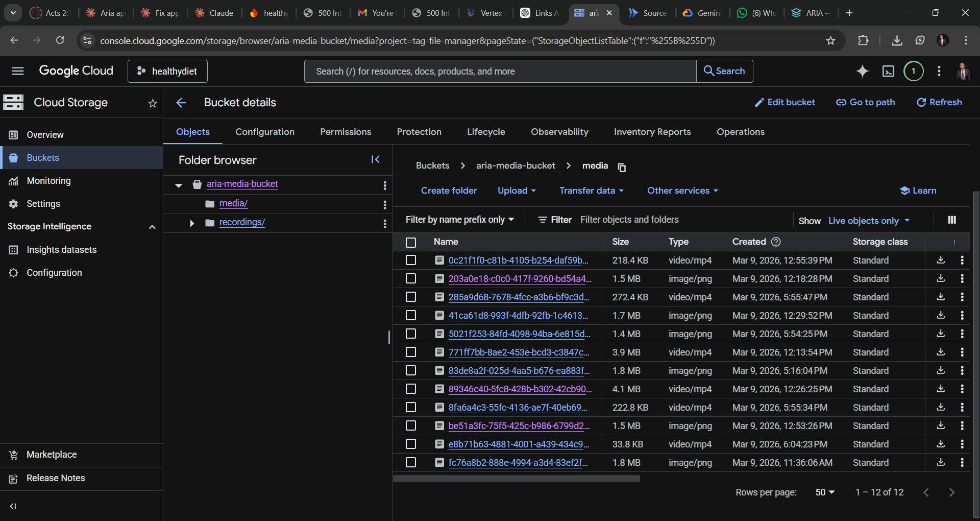This screenshot has width=980, height=521.
Task: Switch to the Permissions tab
Action: coord(346,132)
